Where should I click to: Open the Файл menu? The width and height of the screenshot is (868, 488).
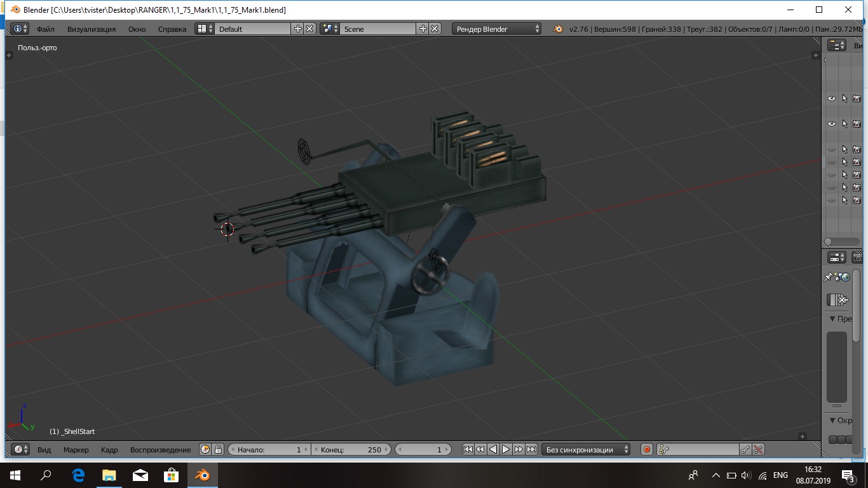pos(45,29)
